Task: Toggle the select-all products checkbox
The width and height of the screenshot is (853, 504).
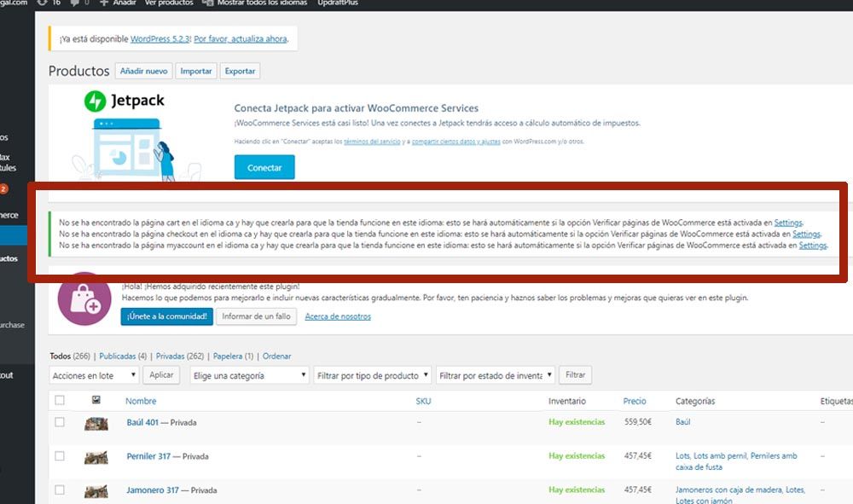Action: point(60,400)
